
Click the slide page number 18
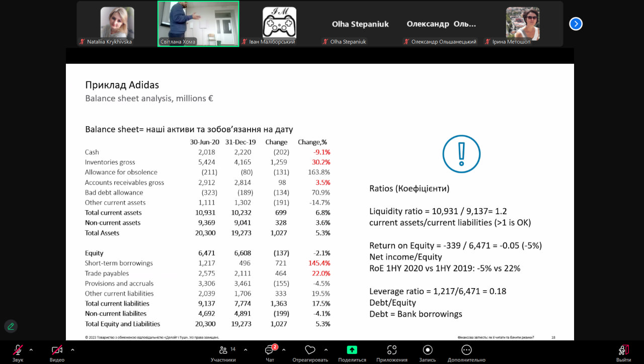click(x=553, y=337)
